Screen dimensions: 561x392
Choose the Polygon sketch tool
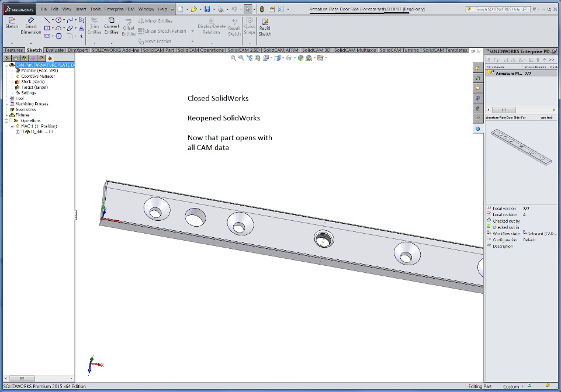(58, 36)
